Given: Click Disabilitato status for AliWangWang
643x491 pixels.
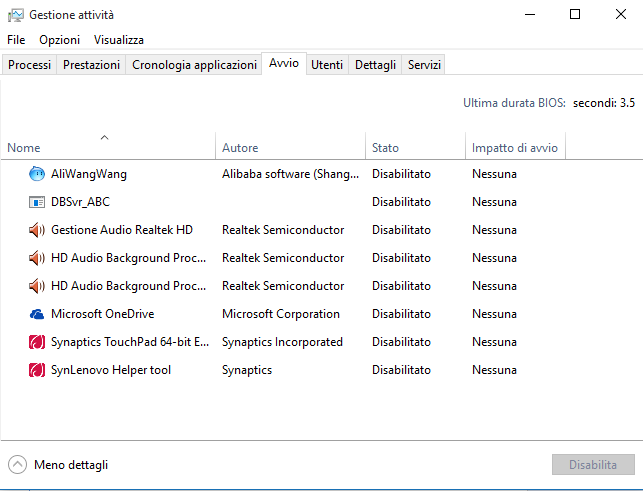Looking at the screenshot, I should (401, 174).
